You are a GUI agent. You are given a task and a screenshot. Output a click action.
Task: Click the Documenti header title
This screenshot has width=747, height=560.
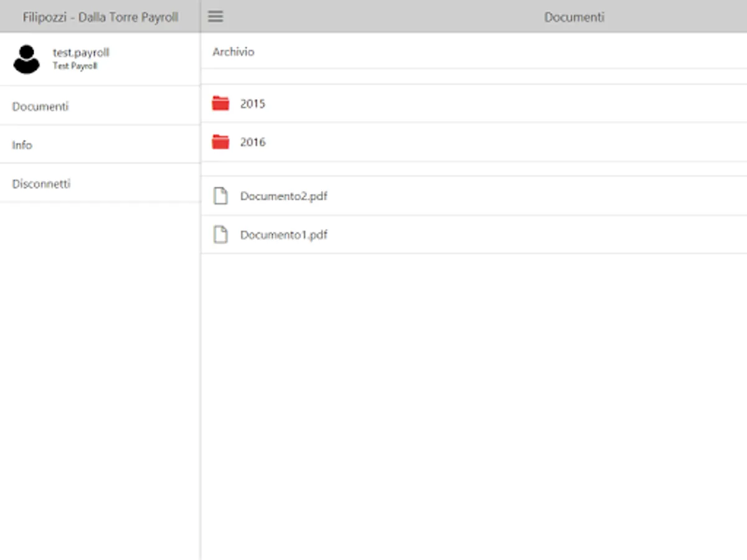click(574, 17)
